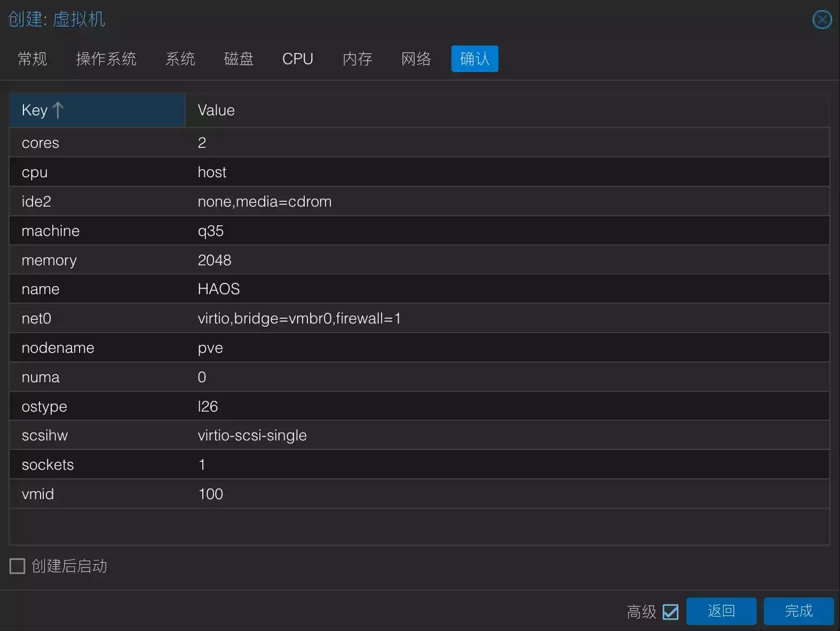This screenshot has height=631, width=840.
Task: Toggle the 高级 advanced checkbox
Action: click(670, 612)
